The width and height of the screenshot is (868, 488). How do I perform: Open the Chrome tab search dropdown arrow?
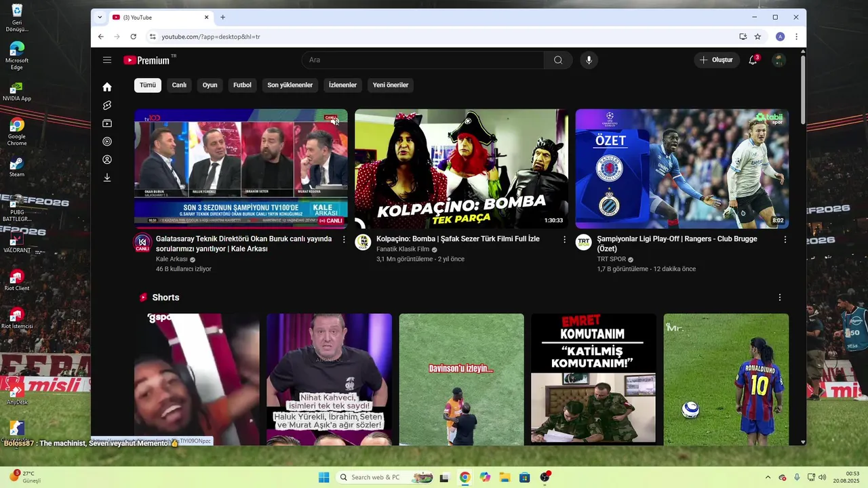pyautogui.click(x=100, y=17)
